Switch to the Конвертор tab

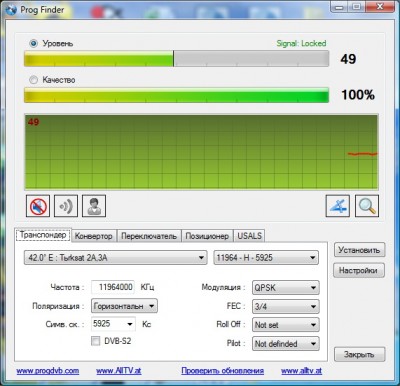coord(94,236)
